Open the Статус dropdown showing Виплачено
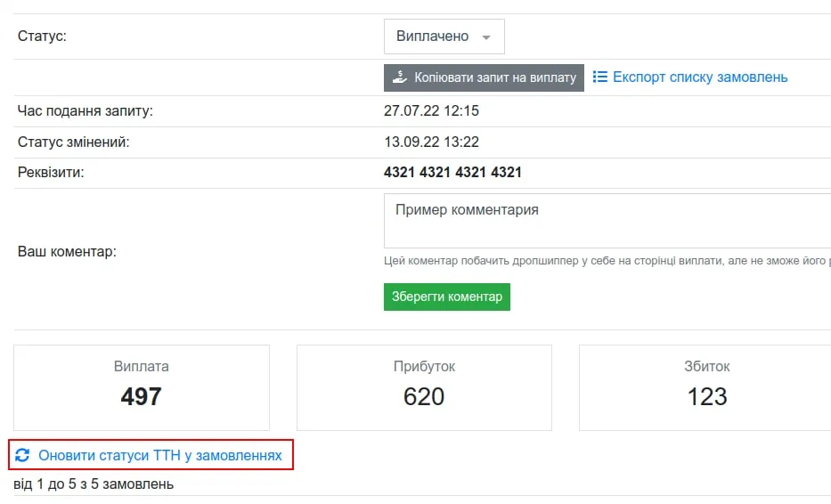This screenshot has height=504, width=831. (444, 37)
